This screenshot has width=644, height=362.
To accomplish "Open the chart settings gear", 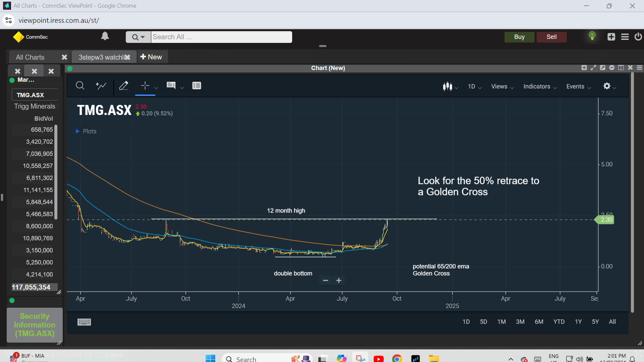I will (607, 86).
